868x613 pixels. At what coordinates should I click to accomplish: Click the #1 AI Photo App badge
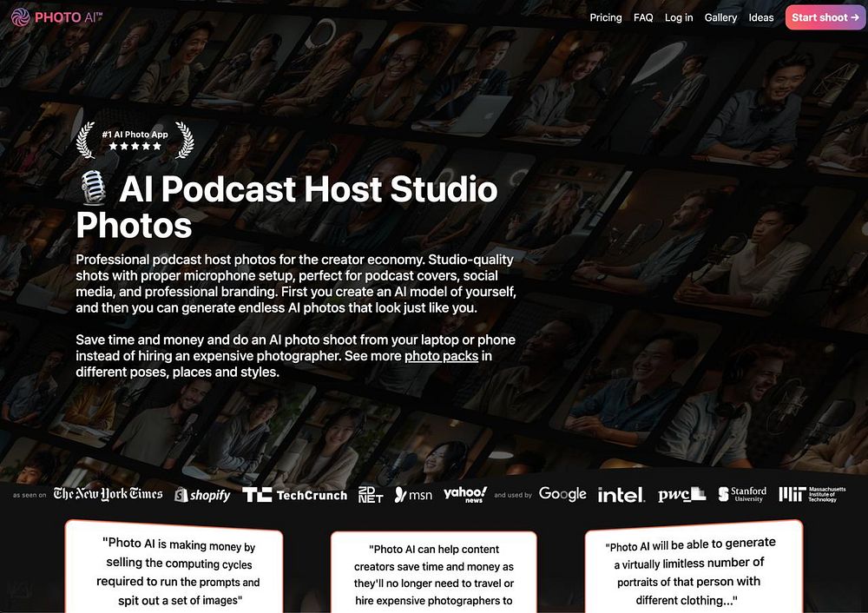point(135,140)
